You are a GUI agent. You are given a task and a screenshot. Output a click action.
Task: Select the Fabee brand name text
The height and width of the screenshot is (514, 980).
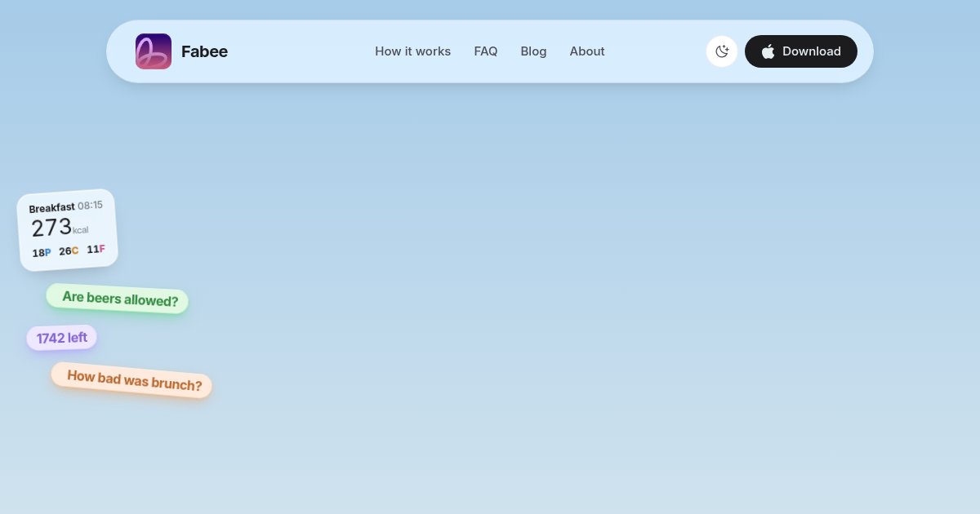[204, 51]
